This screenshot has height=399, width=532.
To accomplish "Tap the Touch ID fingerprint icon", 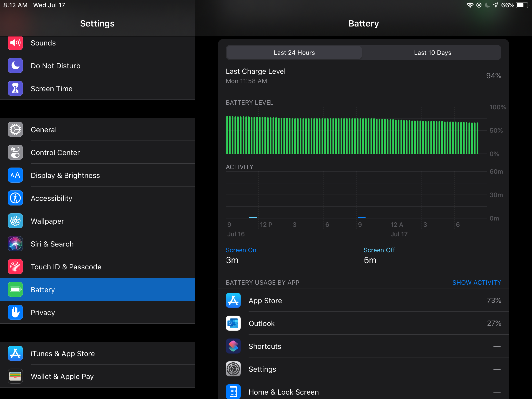I will pos(15,267).
